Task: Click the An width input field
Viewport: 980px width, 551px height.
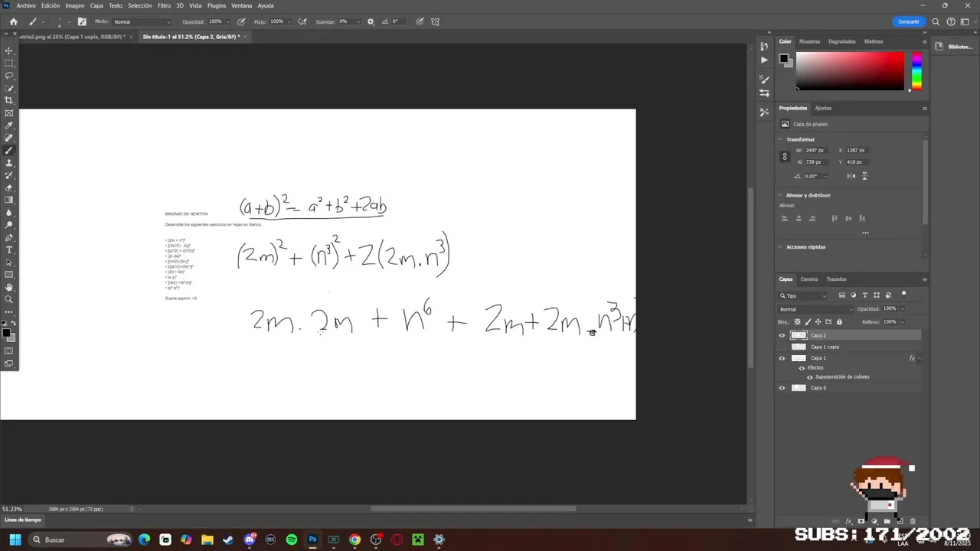Action: tap(817, 150)
